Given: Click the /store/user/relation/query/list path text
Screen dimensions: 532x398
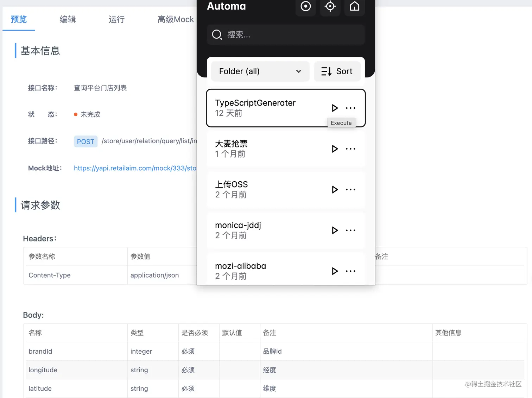Looking at the screenshot, I should point(149,141).
